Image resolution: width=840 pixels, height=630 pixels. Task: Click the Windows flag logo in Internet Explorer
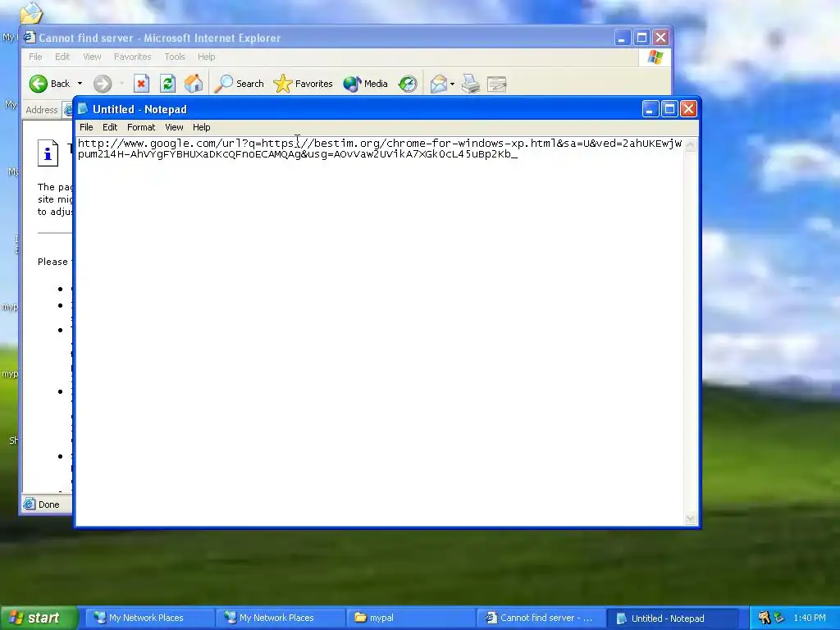[655, 57]
